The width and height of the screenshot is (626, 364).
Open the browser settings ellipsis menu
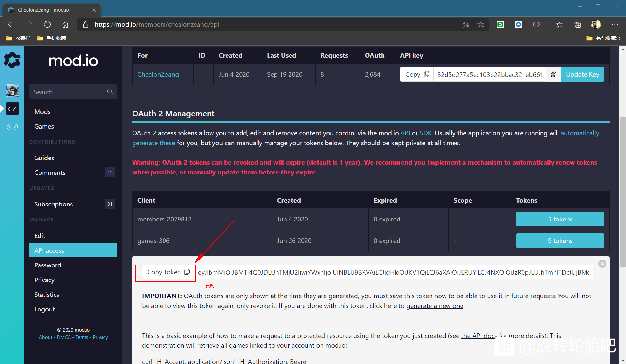(615, 24)
